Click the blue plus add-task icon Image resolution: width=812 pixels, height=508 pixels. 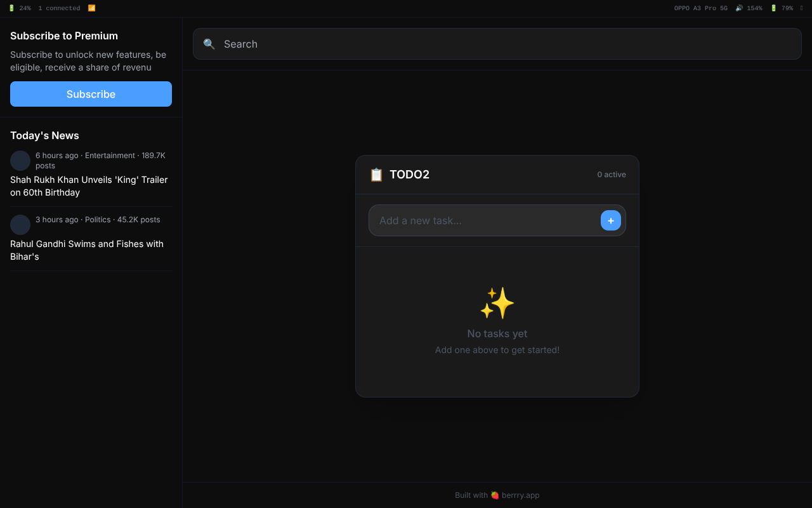coord(610,220)
